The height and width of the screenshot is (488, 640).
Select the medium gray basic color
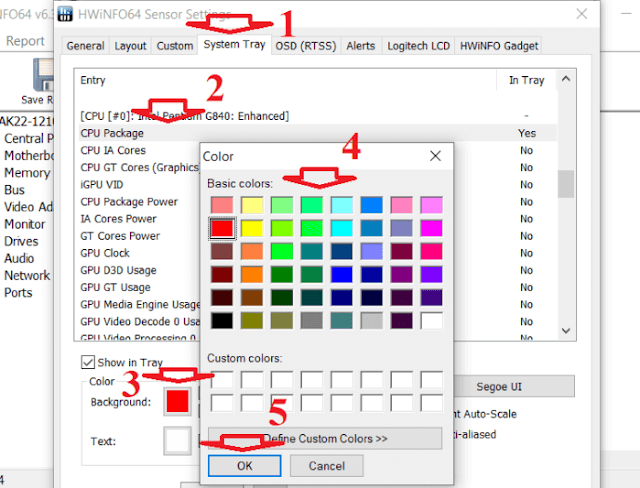coord(311,321)
